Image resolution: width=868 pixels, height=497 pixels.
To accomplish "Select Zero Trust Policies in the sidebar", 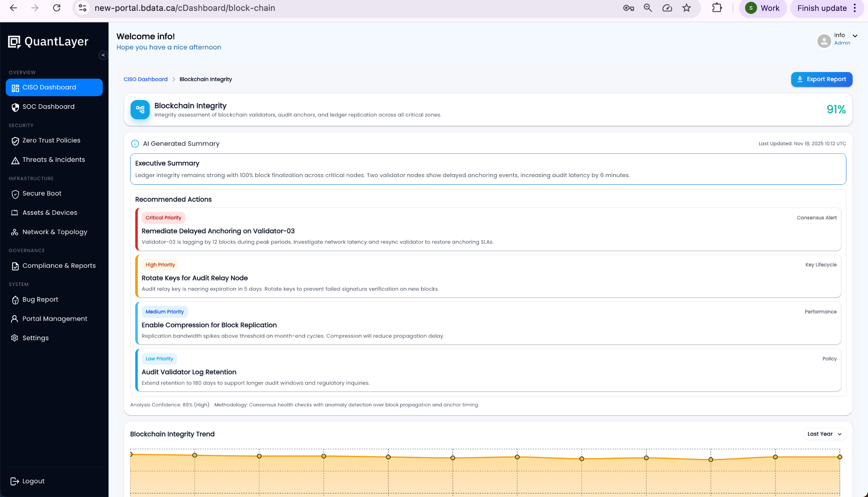I will (x=51, y=140).
